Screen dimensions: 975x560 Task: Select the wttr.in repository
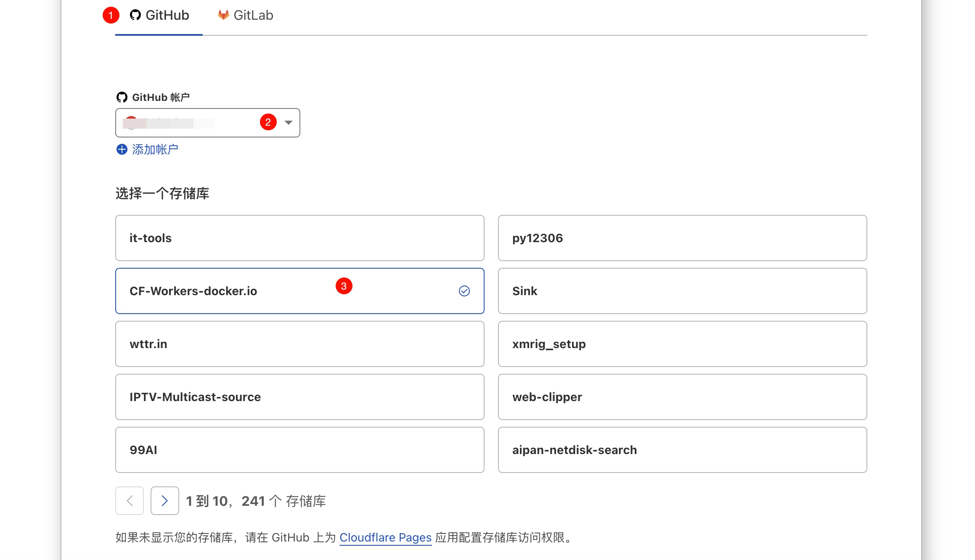299,344
